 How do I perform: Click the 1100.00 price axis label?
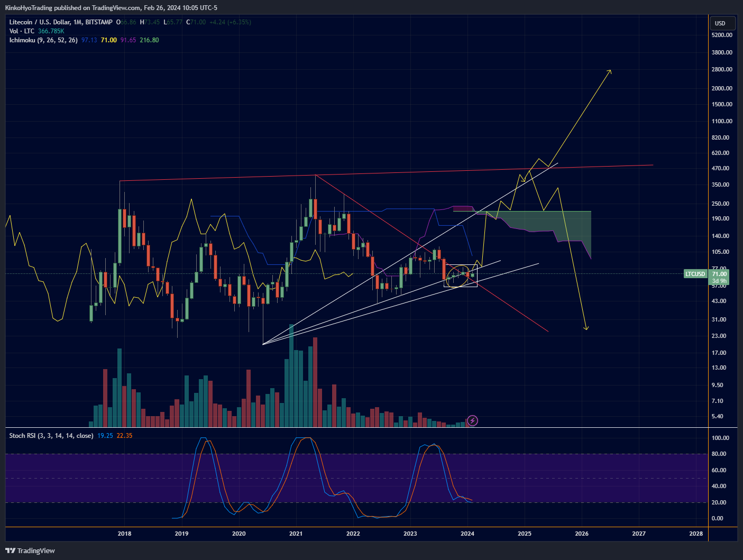tap(722, 121)
